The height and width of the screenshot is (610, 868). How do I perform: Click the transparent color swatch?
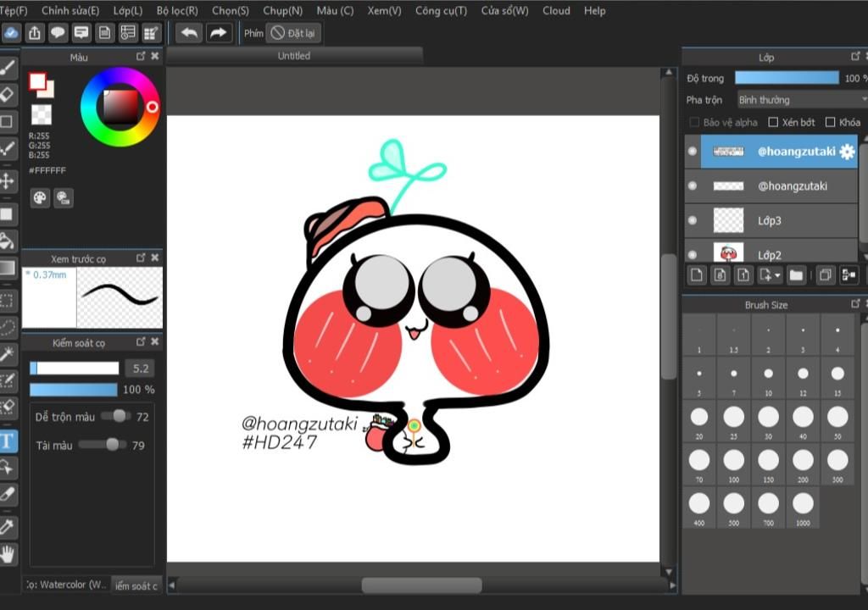click(41, 114)
